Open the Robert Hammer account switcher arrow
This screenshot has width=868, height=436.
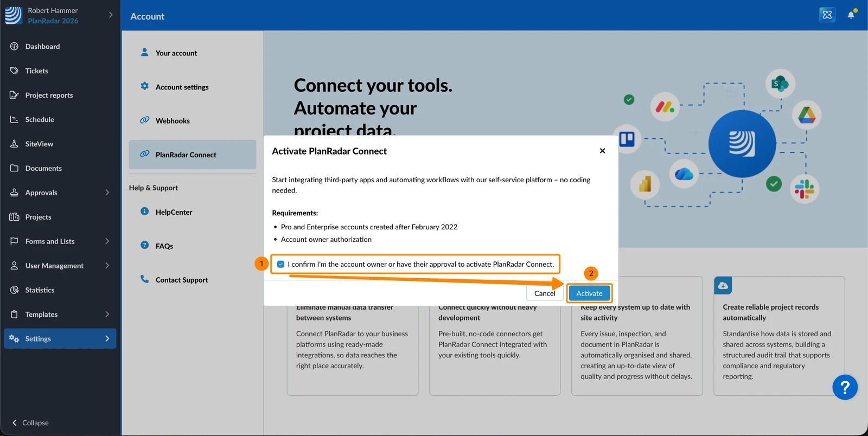tap(111, 15)
